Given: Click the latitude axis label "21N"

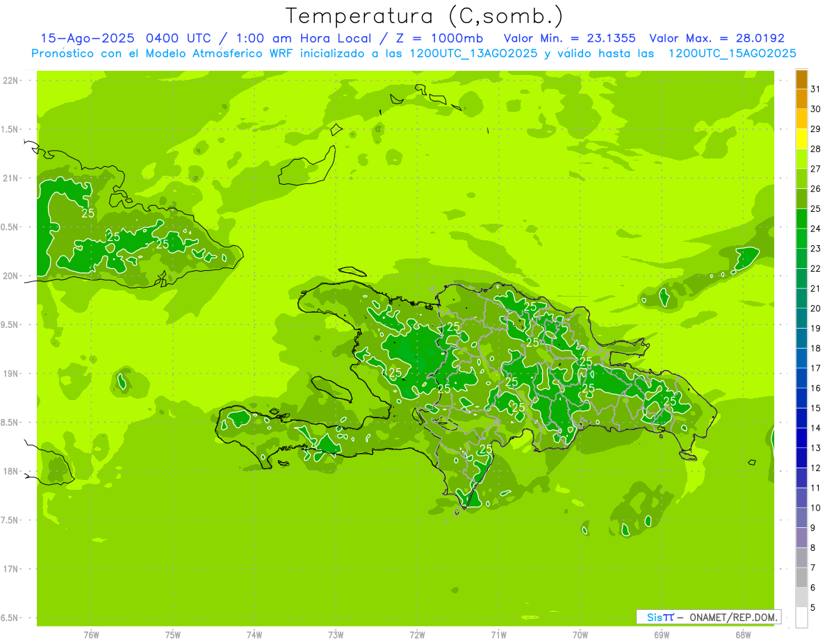Looking at the screenshot, I should click(11, 178).
